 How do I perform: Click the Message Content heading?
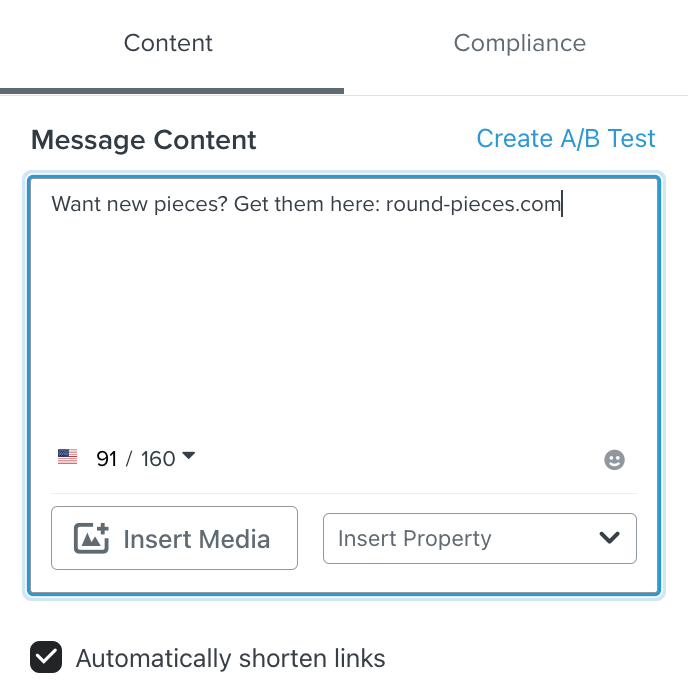[x=143, y=140]
